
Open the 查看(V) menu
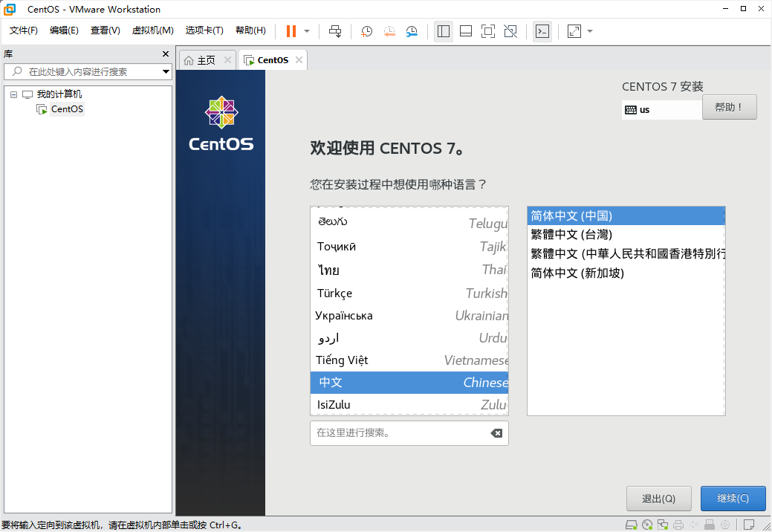[x=106, y=30]
